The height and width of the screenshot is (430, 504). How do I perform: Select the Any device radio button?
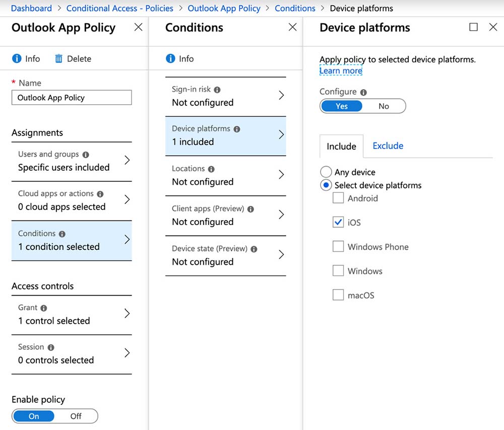pyautogui.click(x=326, y=172)
